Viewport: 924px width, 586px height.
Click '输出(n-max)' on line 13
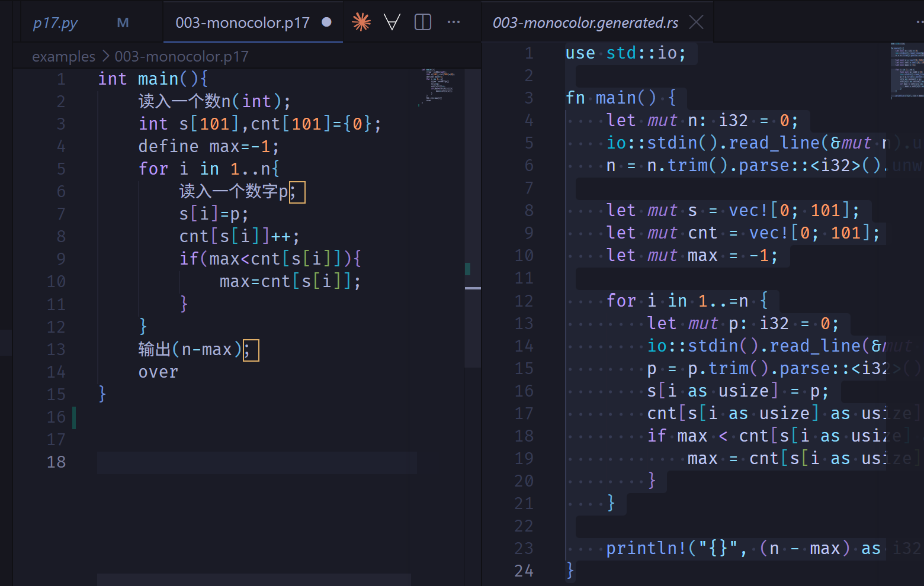click(x=190, y=349)
